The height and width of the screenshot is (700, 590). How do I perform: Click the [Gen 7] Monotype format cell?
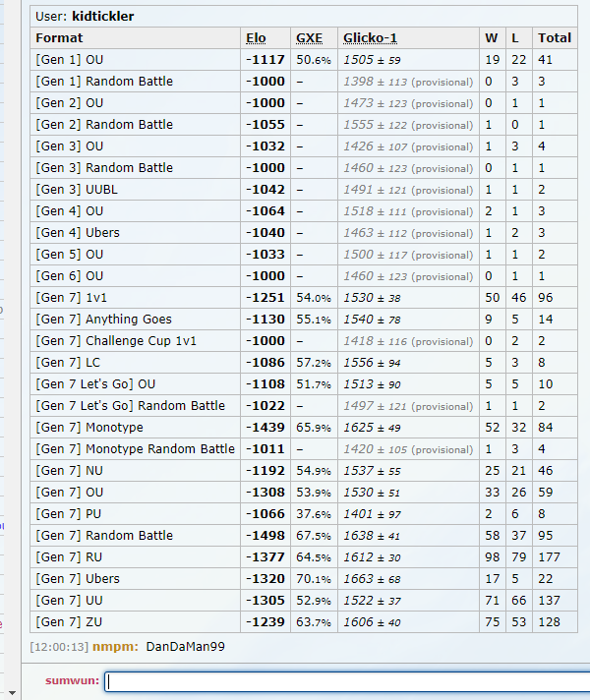tap(89, 428)
